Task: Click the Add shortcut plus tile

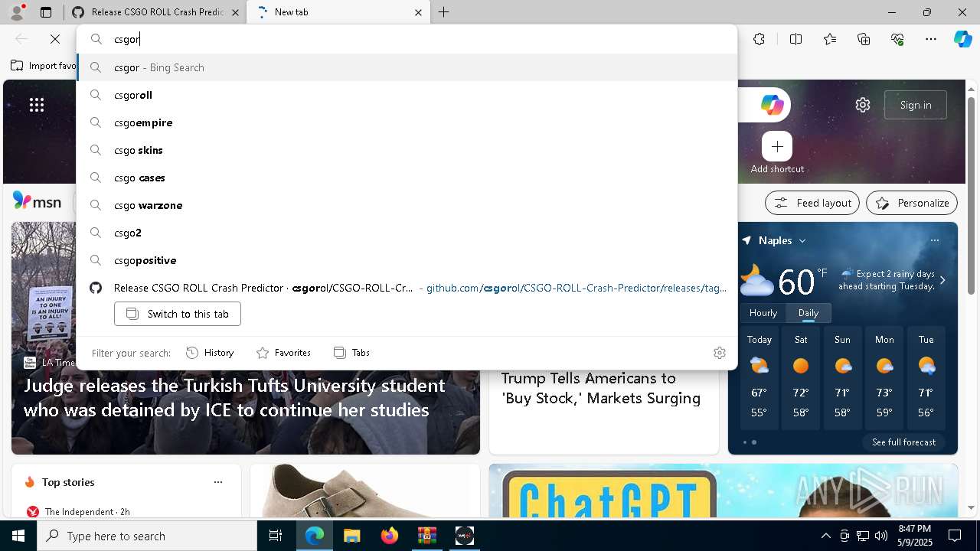Action: (x=777, y=146)
